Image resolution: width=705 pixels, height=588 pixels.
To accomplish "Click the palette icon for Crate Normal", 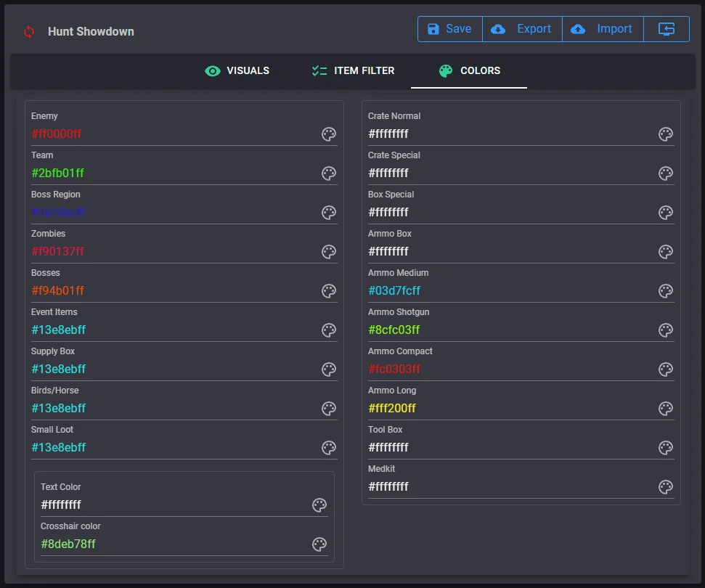I will tap(666, 134).
